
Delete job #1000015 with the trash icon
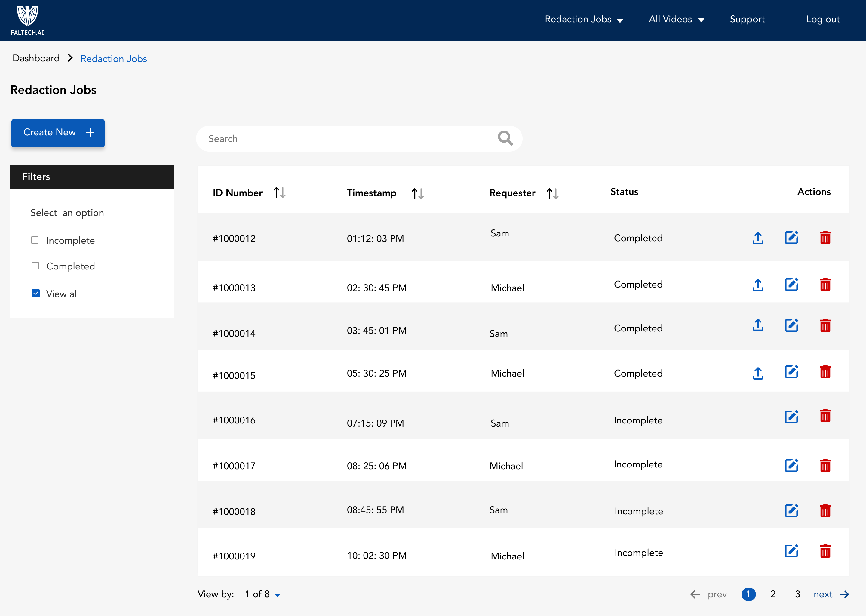click(825, 372)
